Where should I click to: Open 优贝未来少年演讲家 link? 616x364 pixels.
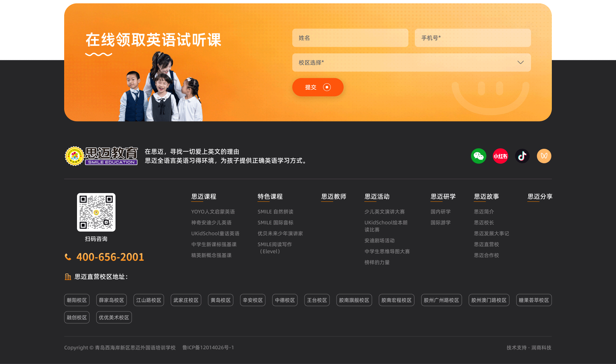coord(280,233)
